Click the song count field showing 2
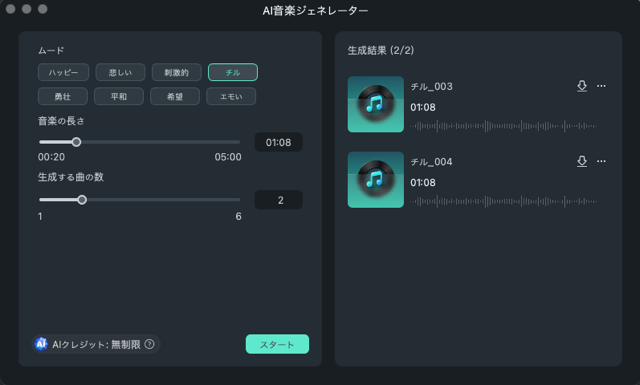 point(278,200)
